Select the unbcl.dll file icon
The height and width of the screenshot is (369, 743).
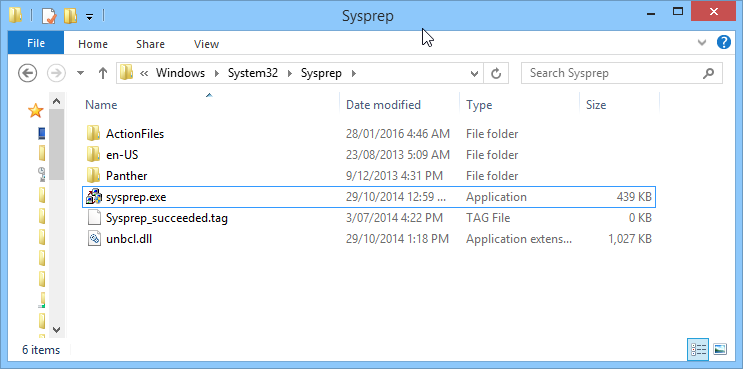[94, 239]
